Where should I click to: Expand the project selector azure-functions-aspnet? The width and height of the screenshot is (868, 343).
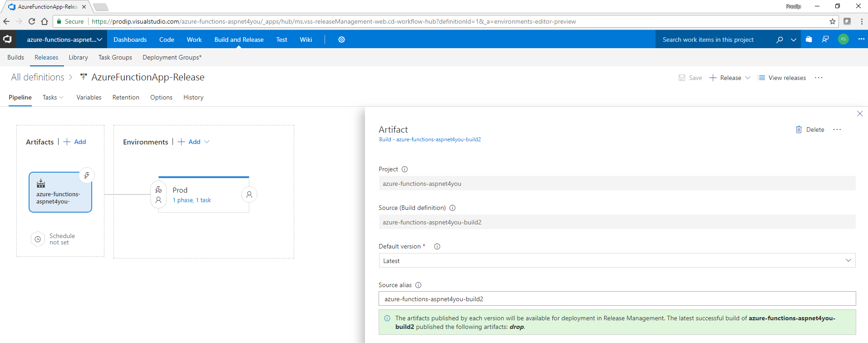tap(64, 40)
